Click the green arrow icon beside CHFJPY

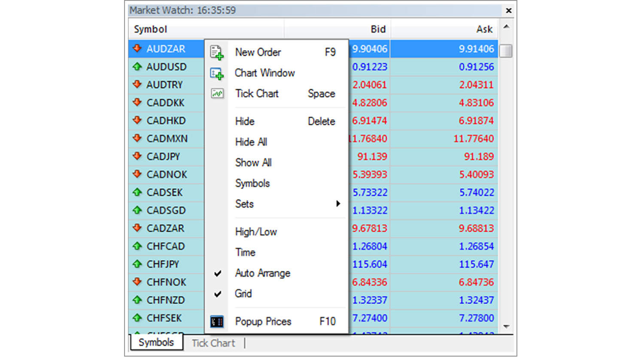(x=137, y=264)
